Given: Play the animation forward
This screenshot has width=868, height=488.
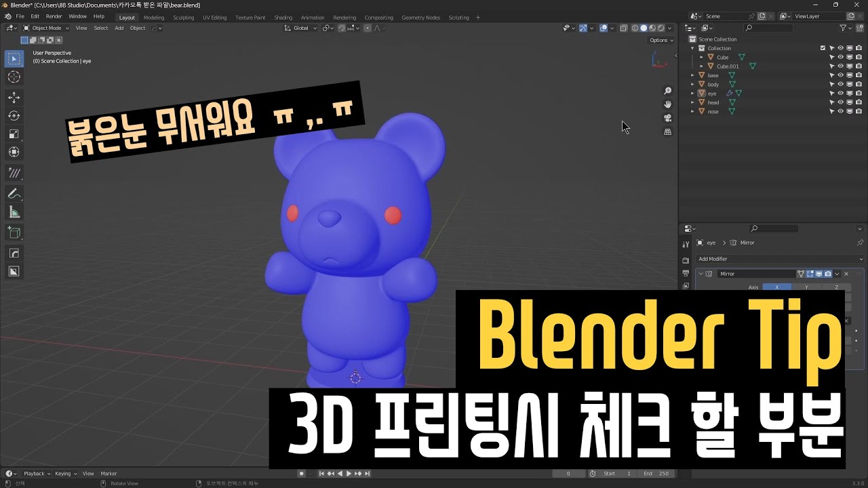Looking at the screenshot, I should [349, 474].
